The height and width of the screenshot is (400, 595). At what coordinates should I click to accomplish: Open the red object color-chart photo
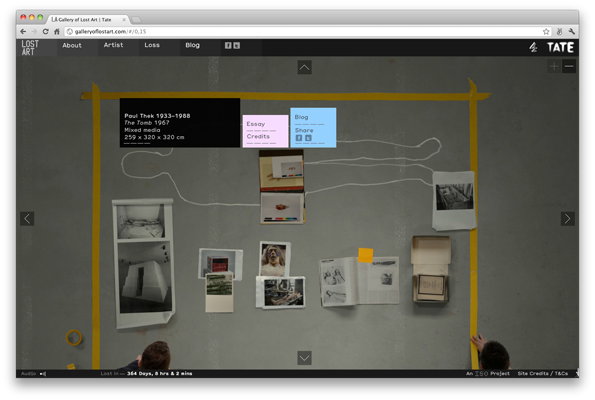(x=282, y=208)
